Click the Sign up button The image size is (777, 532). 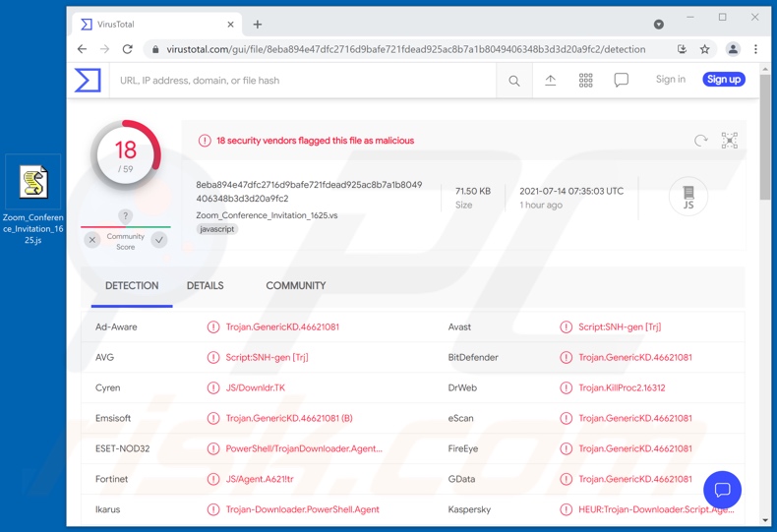pos(724,80)
